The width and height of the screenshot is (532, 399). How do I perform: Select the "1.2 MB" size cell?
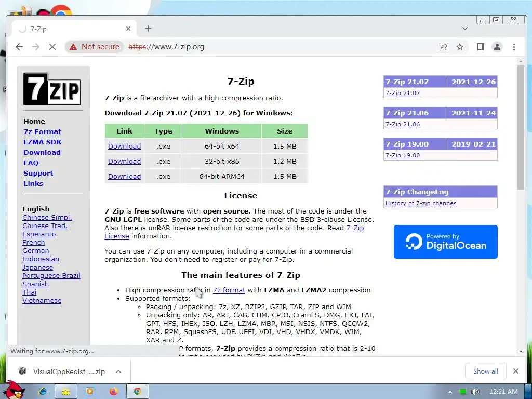(285, 161)
